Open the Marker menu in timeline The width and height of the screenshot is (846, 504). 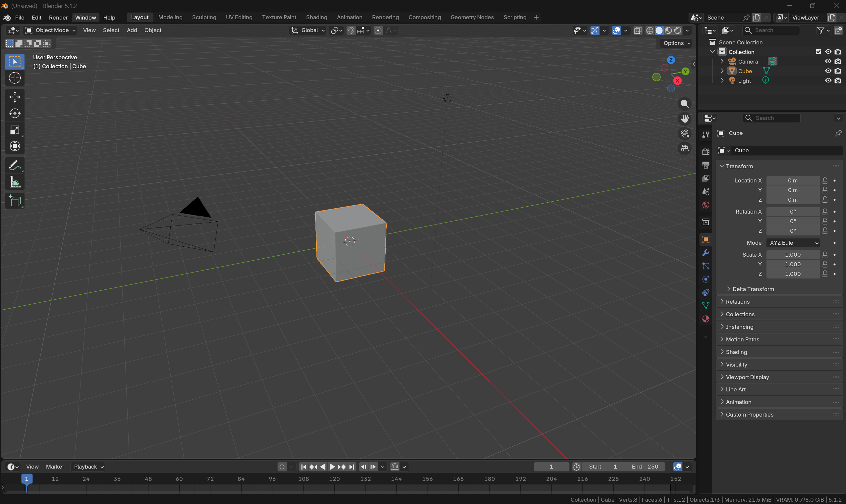(x=55, y=467)
